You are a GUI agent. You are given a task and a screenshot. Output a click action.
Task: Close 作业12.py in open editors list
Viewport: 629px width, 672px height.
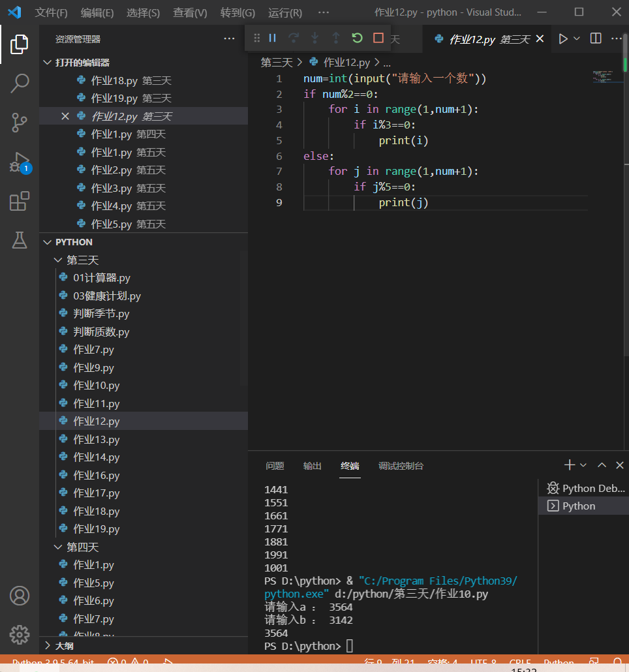(65, 116)
